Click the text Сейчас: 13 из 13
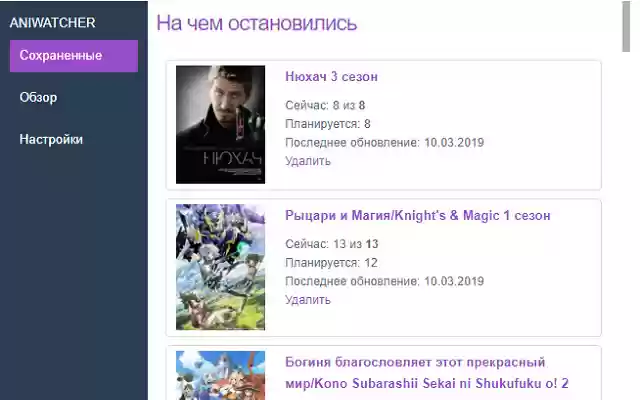The height and width of the screenshot is (400, 640). click(331, 244)
